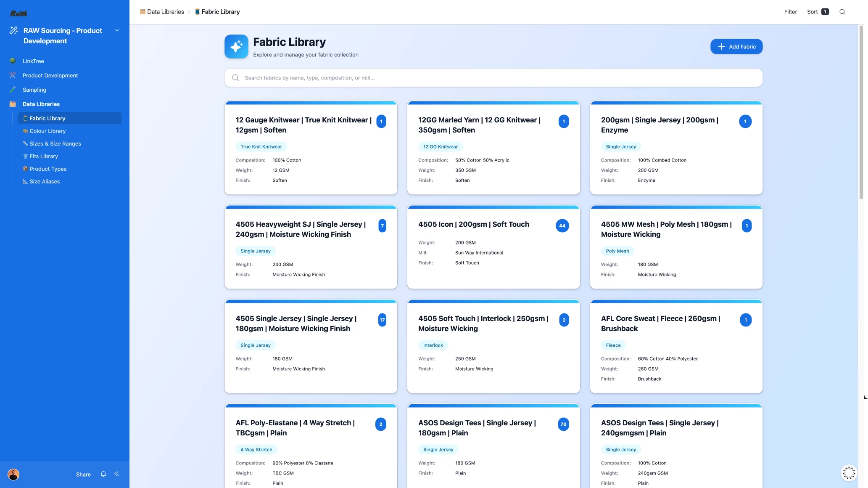Click the 44 count badge on 4505 Icon card

(562, 226)
